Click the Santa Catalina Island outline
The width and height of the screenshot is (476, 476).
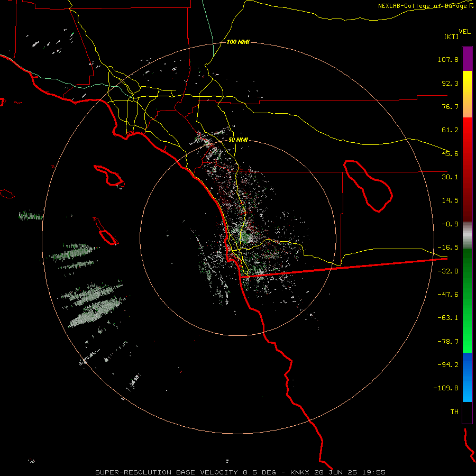(109, 176)
